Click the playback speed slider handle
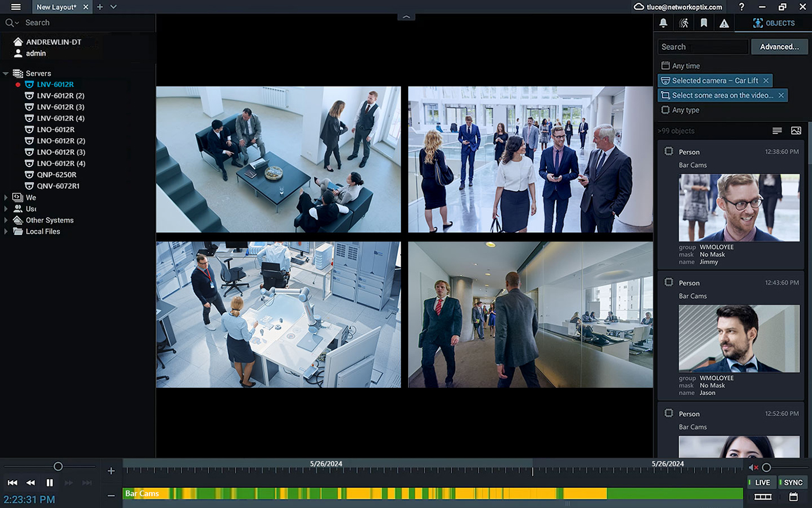 coord(58,466)
